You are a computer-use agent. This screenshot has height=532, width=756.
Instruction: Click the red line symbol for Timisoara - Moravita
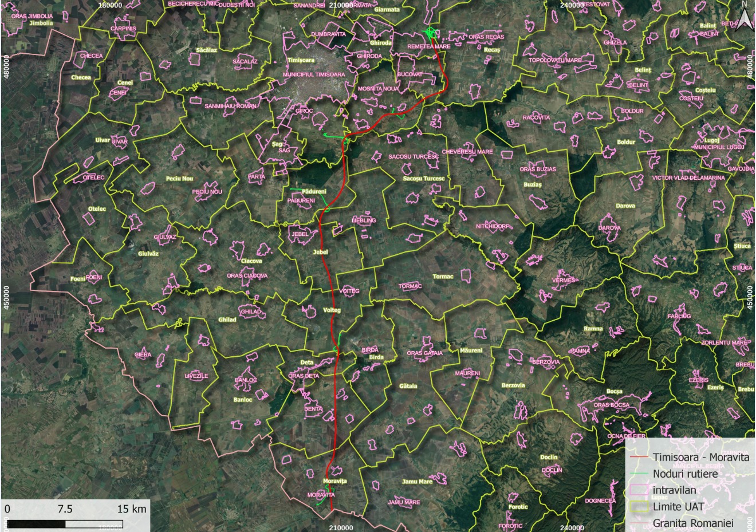pos(639,458)
